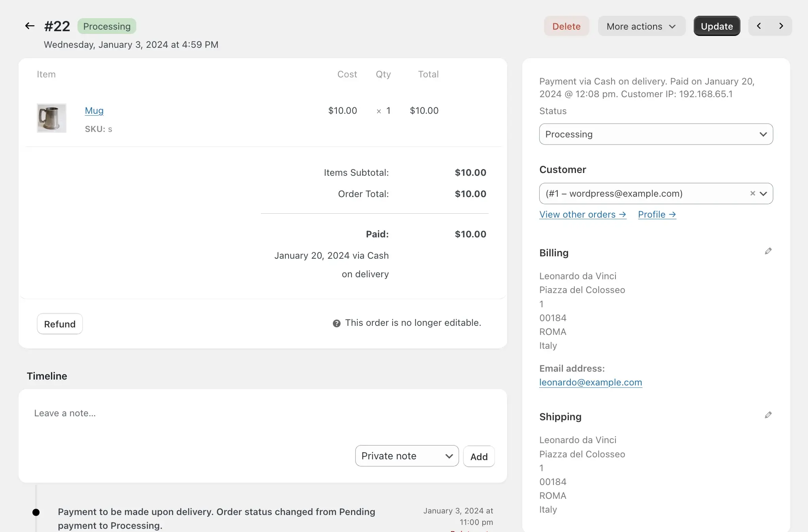Click the Update button
This screenshot has height=532, width=808.
coord(717,26)
